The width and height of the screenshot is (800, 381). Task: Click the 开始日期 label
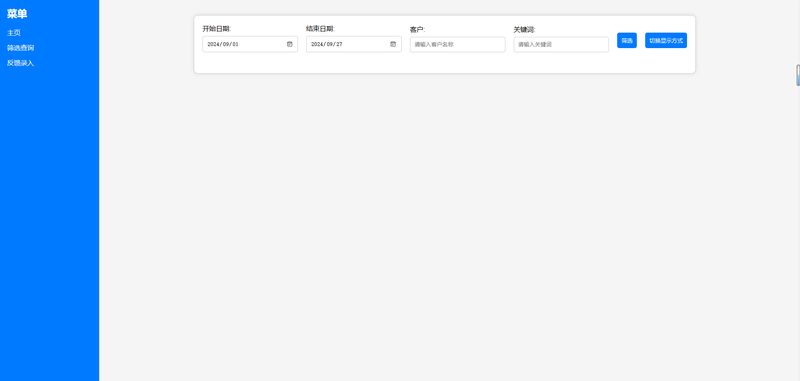coord(217,29)
